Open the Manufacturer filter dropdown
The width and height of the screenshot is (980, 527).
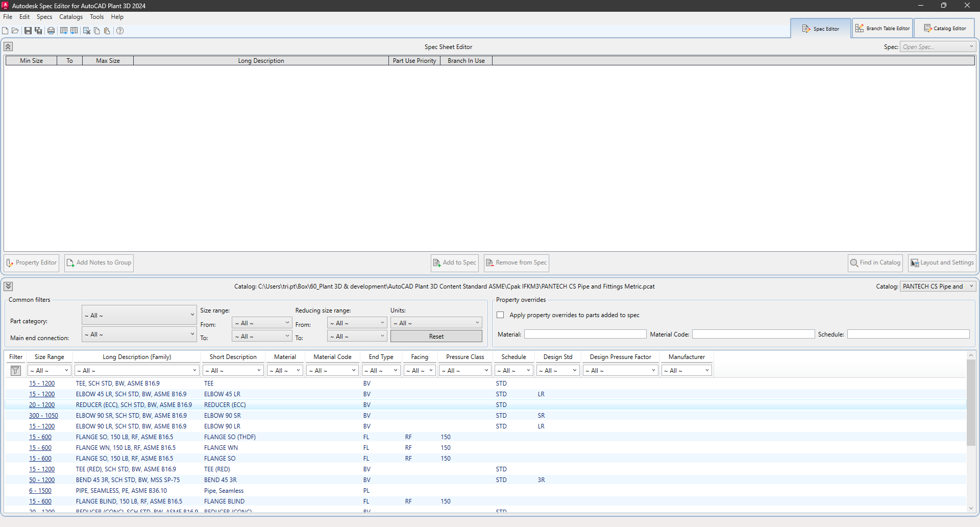[687, 371]
